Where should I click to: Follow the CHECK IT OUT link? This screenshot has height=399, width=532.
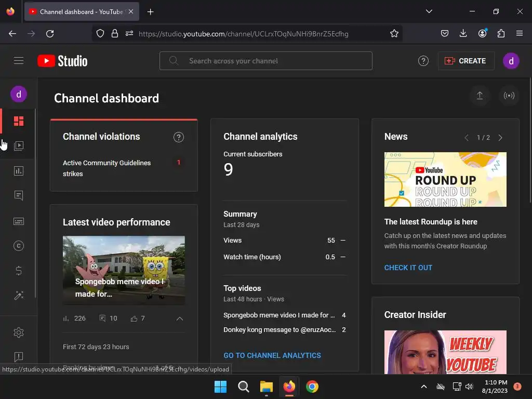coord(408,268)
